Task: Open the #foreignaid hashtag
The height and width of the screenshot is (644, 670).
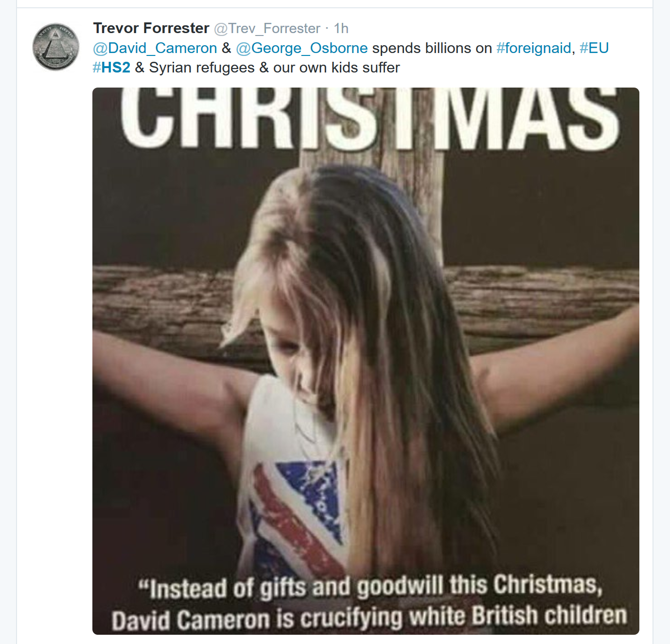Action: point(533,48)
